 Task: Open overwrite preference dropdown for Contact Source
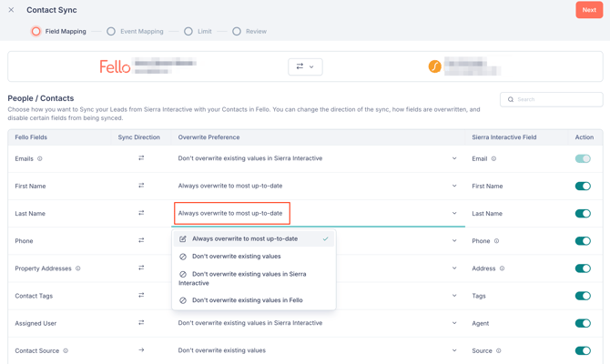click(318, 350)
